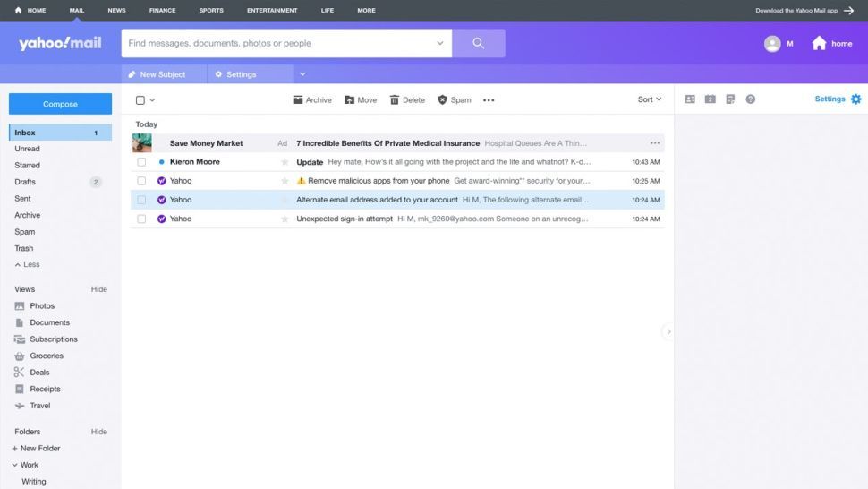
Task: Check the Alternate email address message checkbox
Action: tap(141, 200)
